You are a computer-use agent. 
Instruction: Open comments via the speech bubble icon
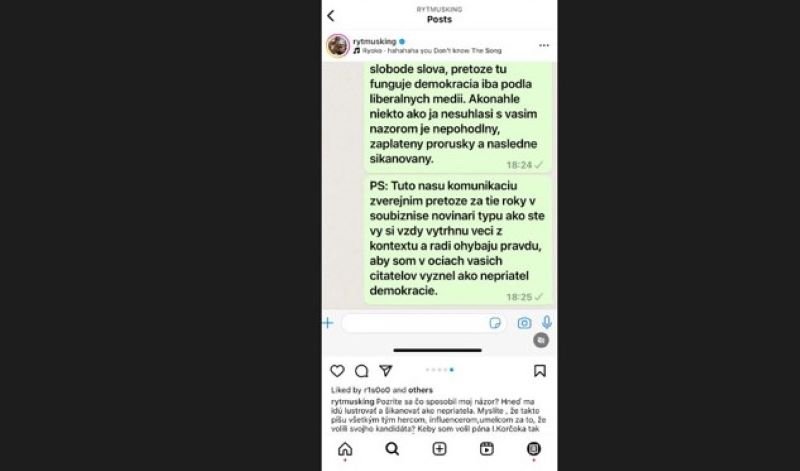[x=362, y=371]
